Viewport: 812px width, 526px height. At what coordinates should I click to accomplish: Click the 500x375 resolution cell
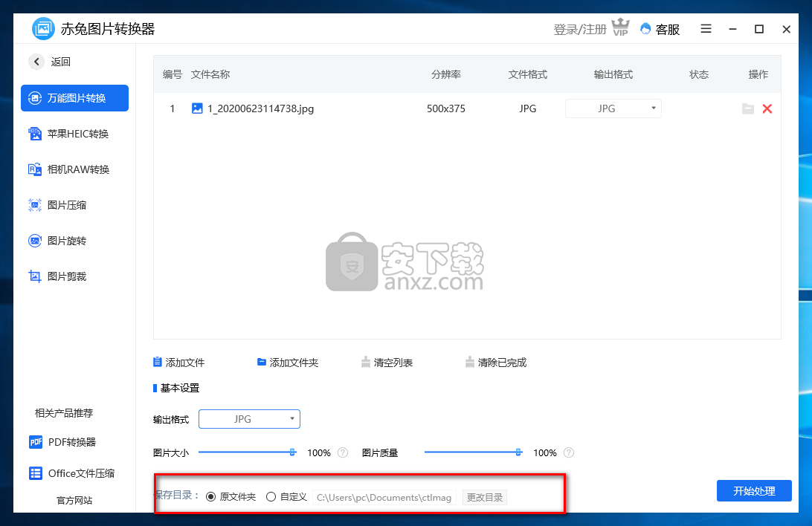(446, 108)
